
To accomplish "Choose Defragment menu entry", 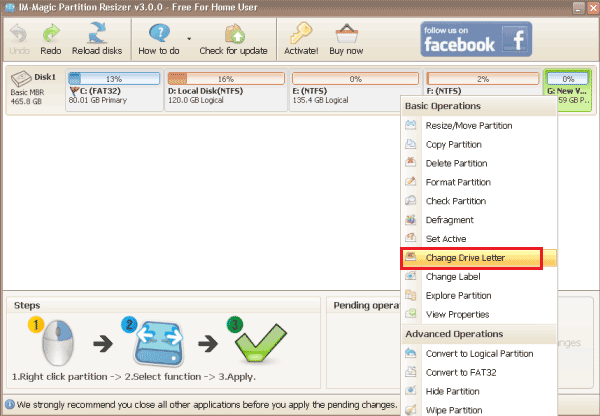I will 479,220.
